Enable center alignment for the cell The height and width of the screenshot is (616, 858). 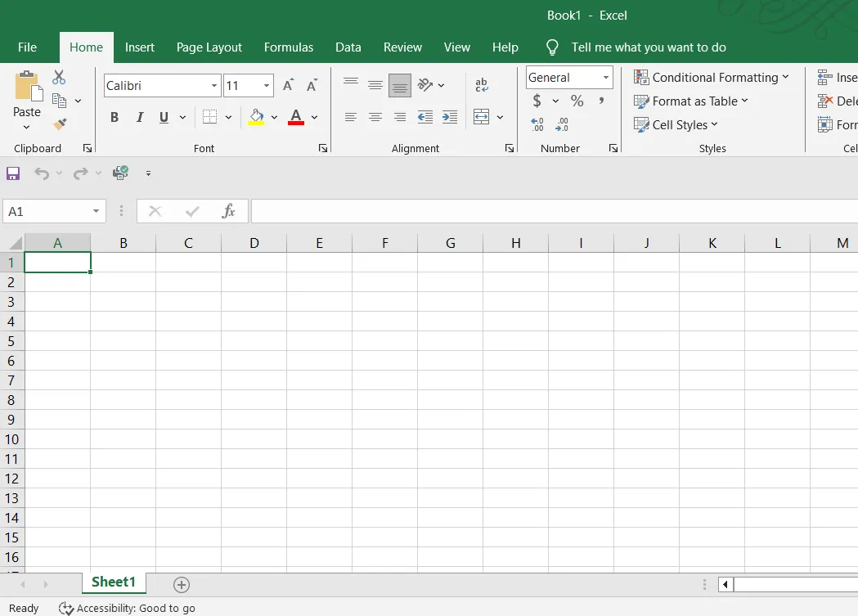coord(375,117)
